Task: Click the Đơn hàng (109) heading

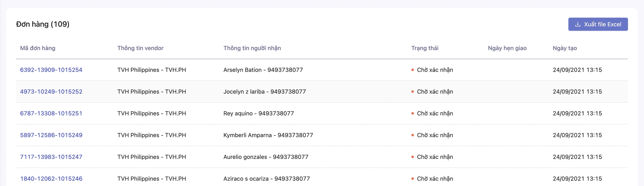Action: coord(43,24)
